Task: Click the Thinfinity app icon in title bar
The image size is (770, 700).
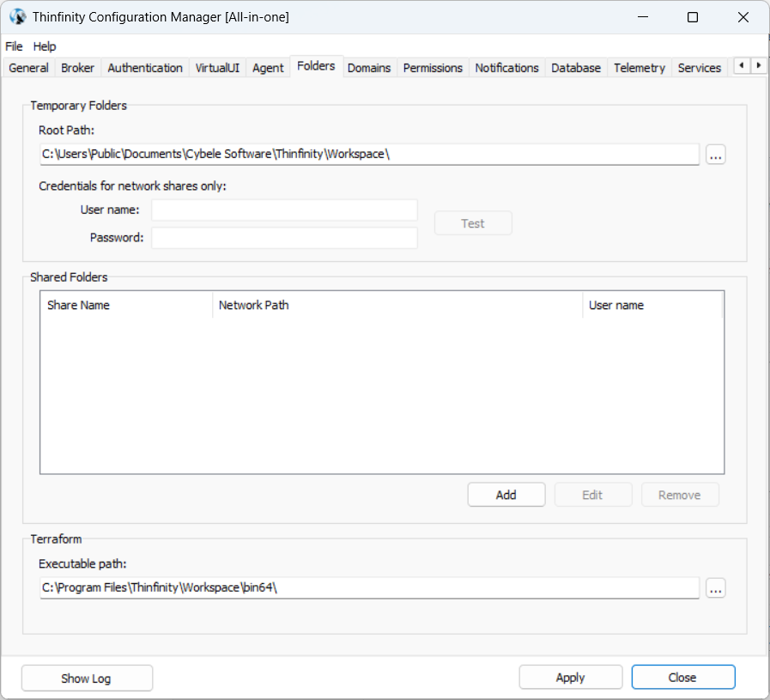Action: (17, 17)
